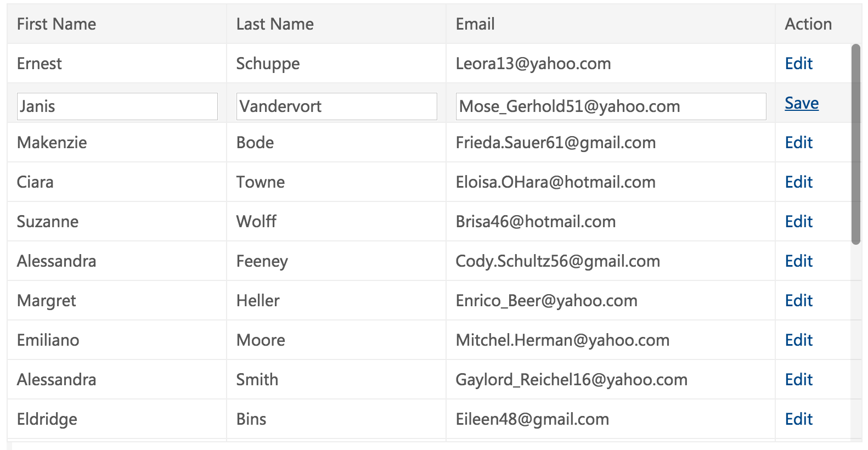868x450 pixels.
Task: Click the Email column header
Action: (x=611, y=24)
